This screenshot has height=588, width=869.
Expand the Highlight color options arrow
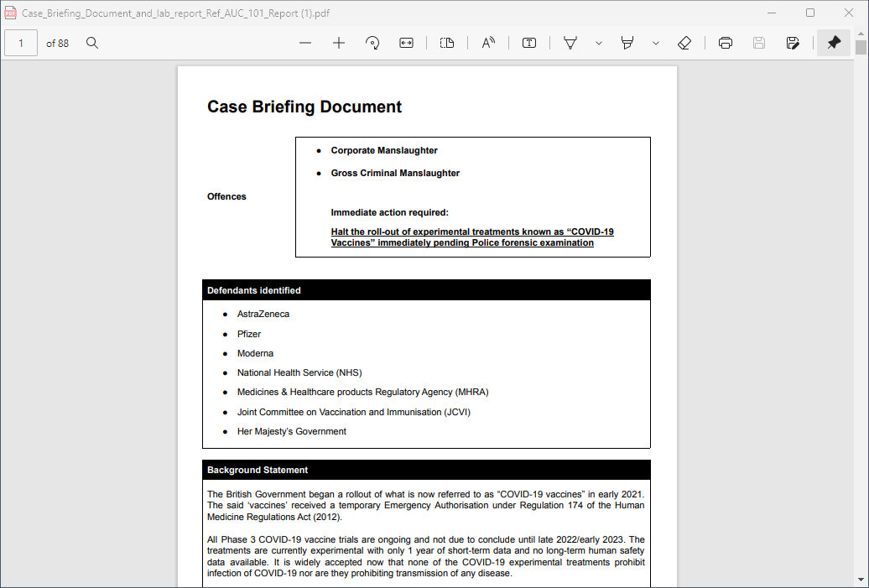point(656,44)
